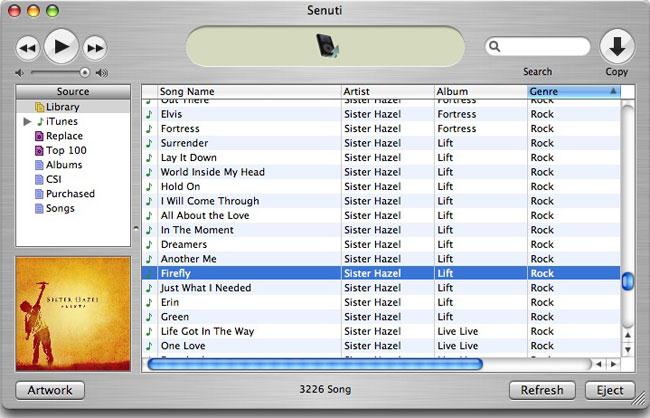Select the song Green
Image resolution: width=650 pixels, height=418 pixels.
point(175,317)
